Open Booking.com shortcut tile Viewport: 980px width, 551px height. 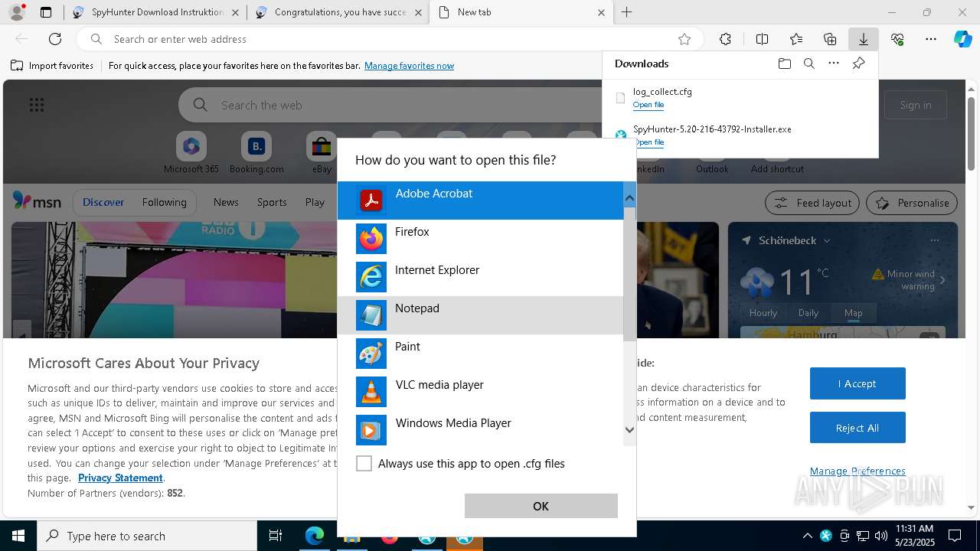click(256, 152)
